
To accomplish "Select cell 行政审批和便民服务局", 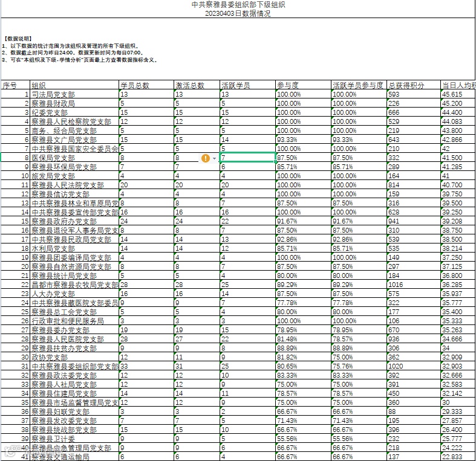I will 74,321.
